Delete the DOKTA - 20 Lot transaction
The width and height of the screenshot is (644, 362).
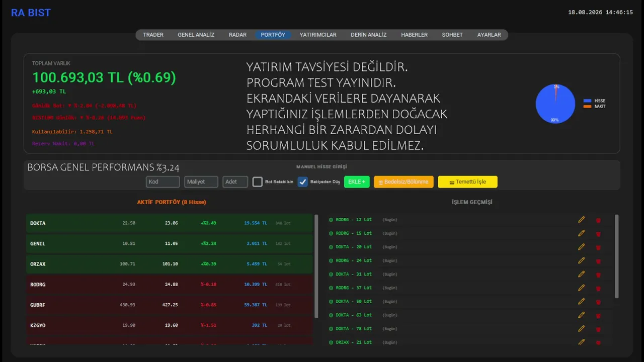598,247
